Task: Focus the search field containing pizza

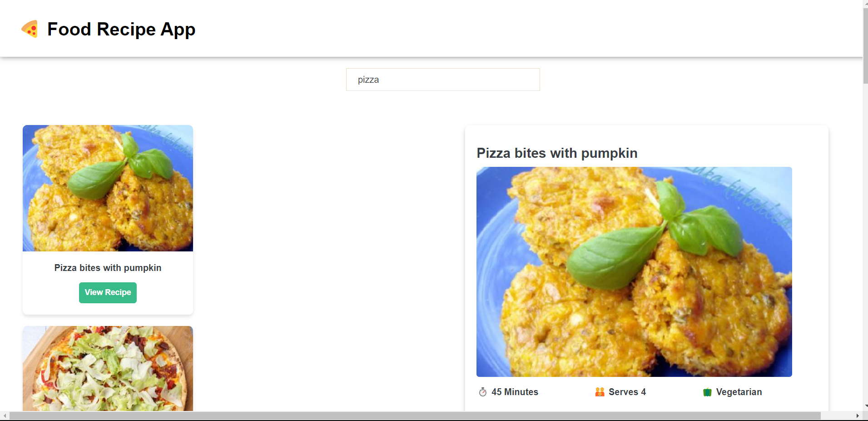Action: click(443, 80)
